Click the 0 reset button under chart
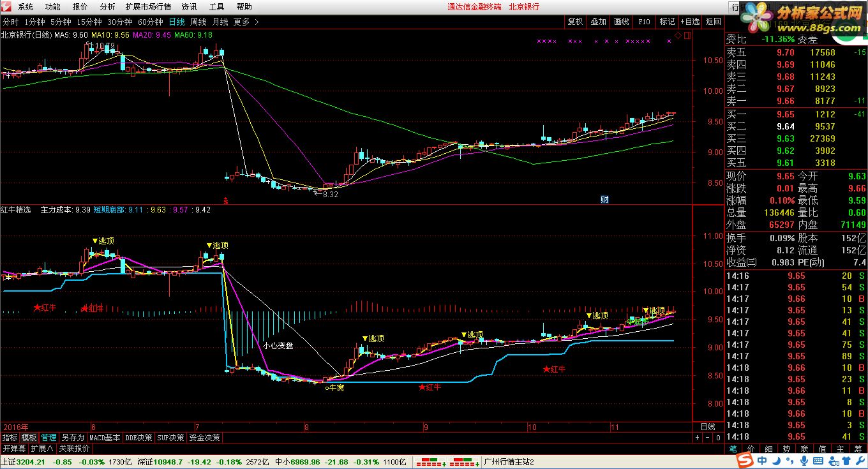 tap(718, 438)
